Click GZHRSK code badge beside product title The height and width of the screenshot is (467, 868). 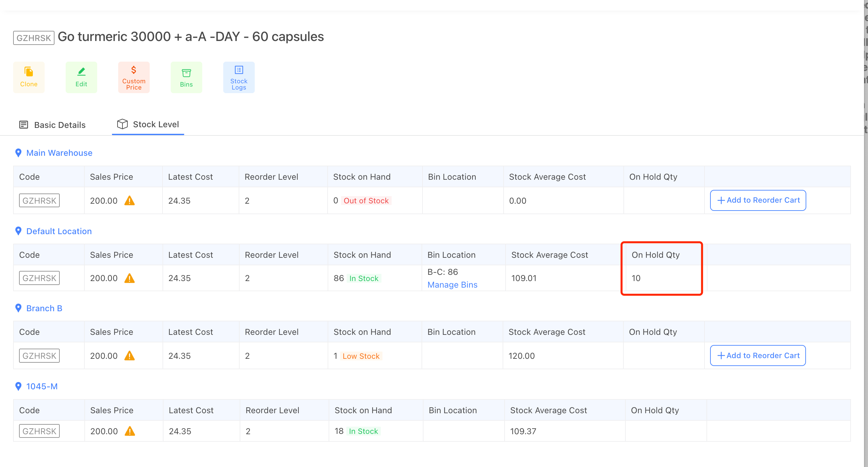point(34,38)
